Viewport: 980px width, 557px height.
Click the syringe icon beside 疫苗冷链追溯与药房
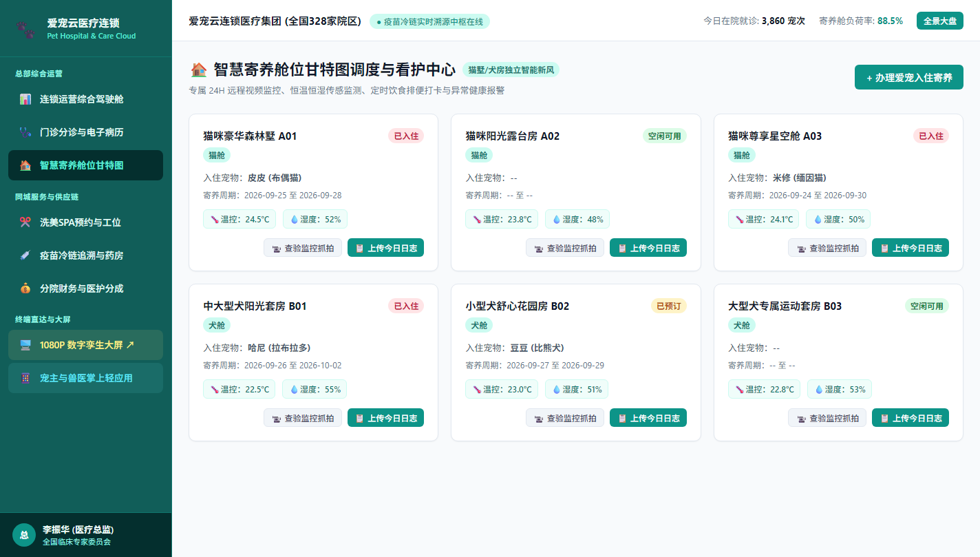[25, 255]
